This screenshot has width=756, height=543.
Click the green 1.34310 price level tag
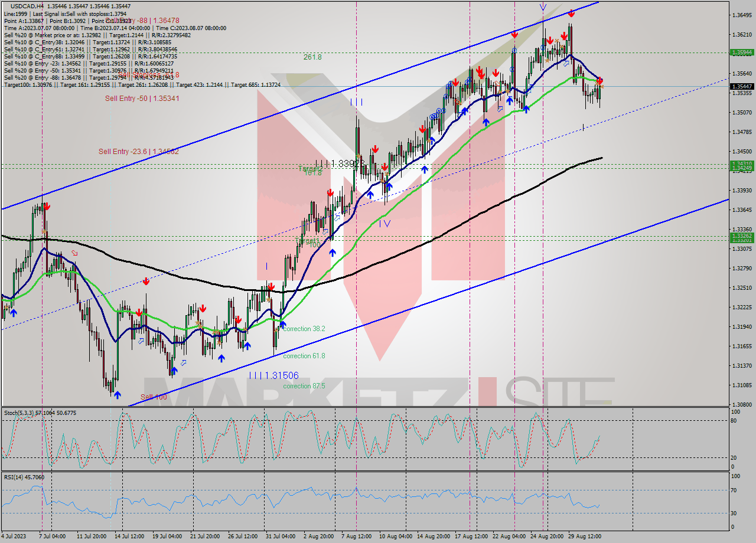742,163
